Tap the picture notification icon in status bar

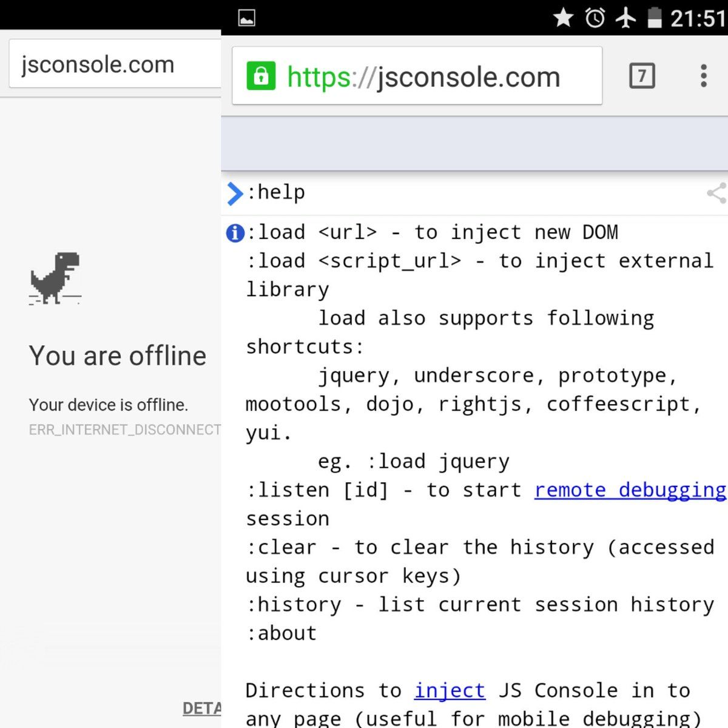(247, 18)
